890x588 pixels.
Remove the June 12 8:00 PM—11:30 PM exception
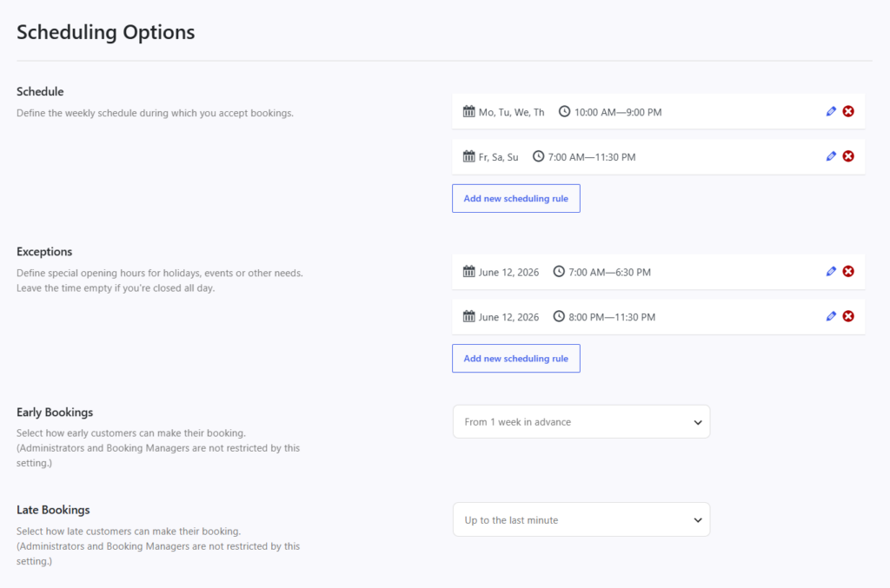point(848,316)
